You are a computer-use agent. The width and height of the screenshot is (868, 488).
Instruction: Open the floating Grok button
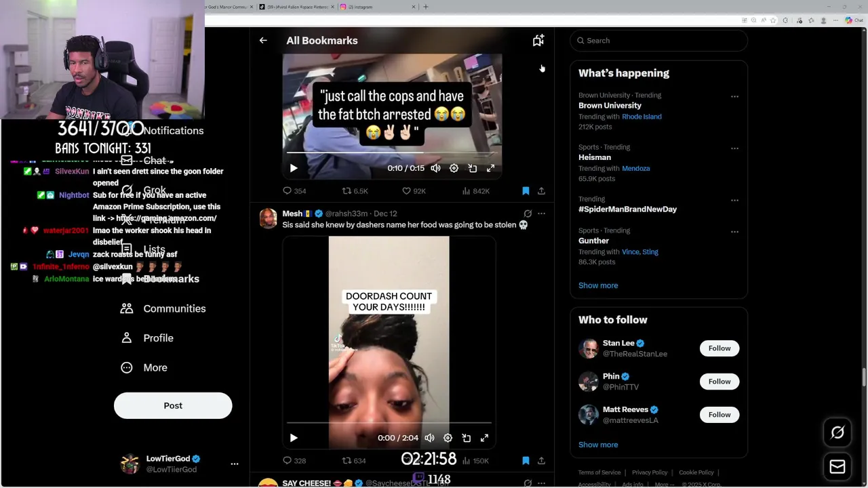[837, 432]
